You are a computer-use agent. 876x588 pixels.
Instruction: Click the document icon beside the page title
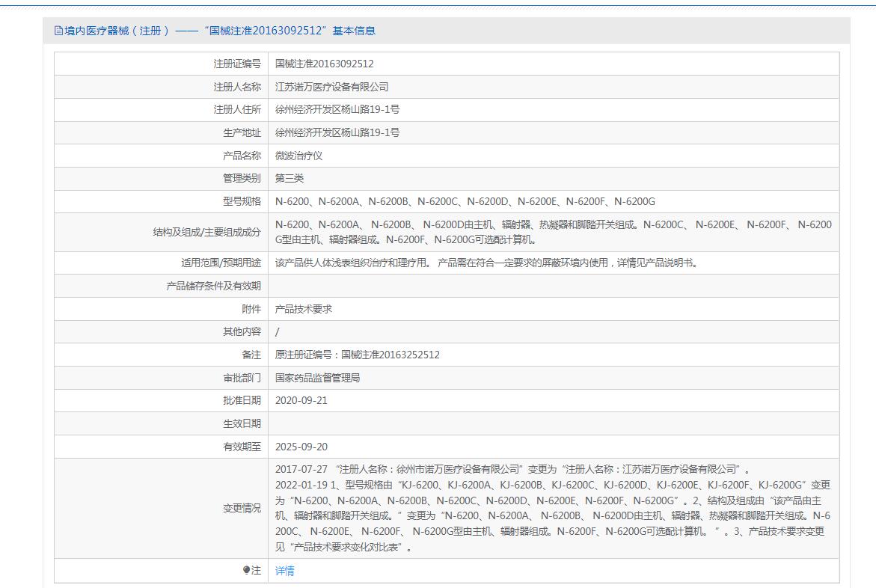coord(58,31)
